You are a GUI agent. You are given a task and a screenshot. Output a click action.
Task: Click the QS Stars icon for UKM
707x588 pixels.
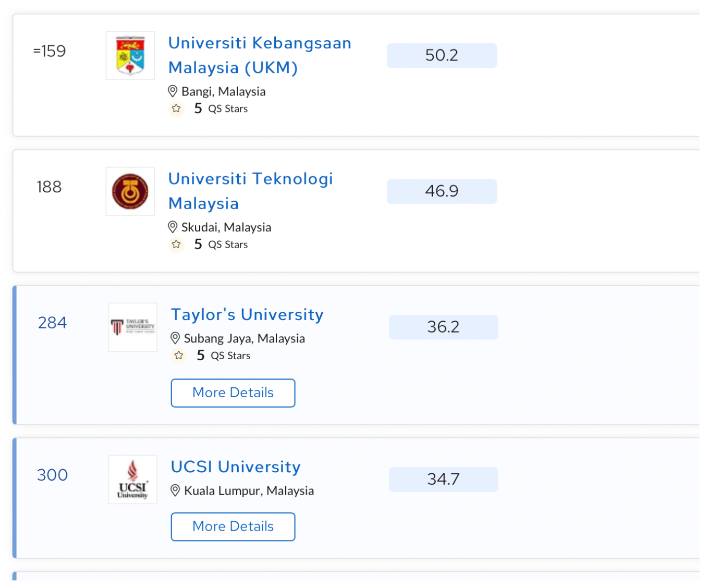[x=176, y=108]
